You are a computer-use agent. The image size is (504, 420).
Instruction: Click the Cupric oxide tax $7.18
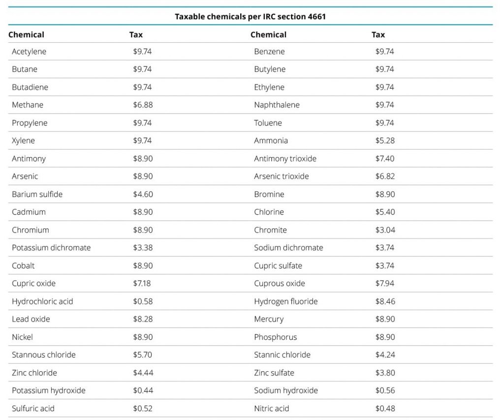[x=142, y=283]
